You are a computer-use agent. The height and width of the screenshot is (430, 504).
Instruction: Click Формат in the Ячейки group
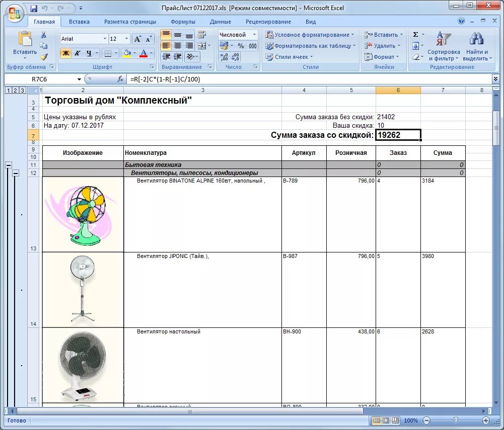point(382,57)
